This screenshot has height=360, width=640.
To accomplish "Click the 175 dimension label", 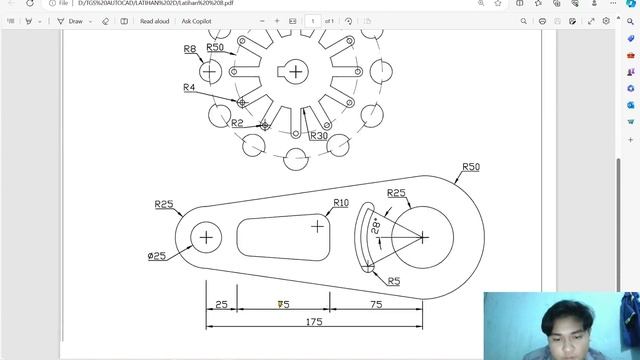I will [x=314, y=322].
